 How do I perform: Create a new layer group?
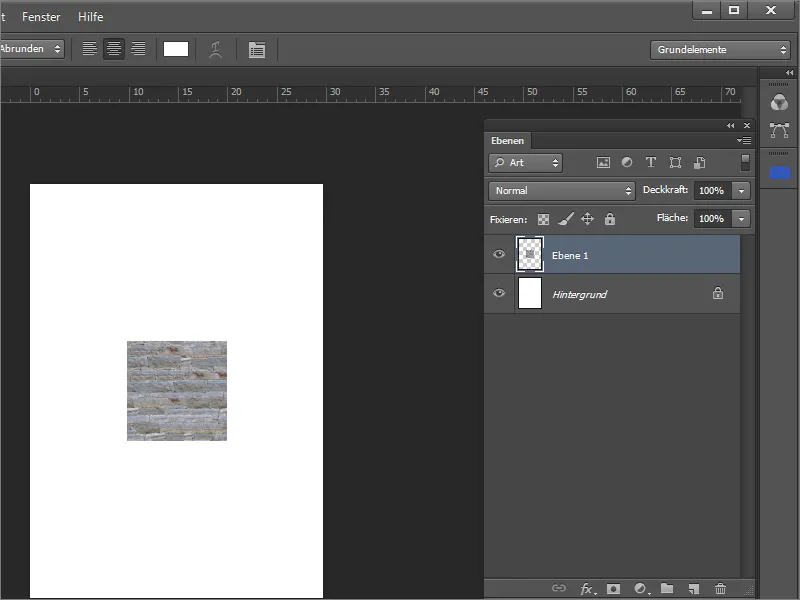[x=667, y=588]
